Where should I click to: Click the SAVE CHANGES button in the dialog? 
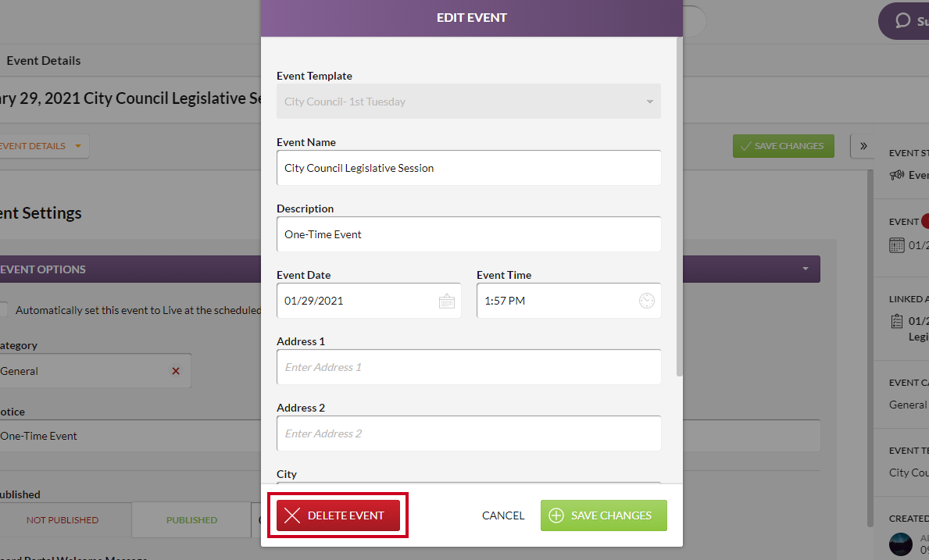click(604, 515)
